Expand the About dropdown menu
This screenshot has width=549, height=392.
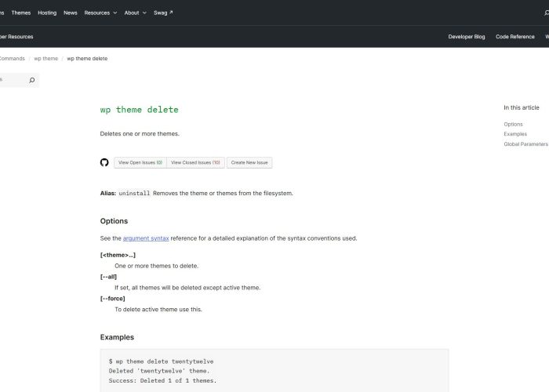click(x=136, y=13)
